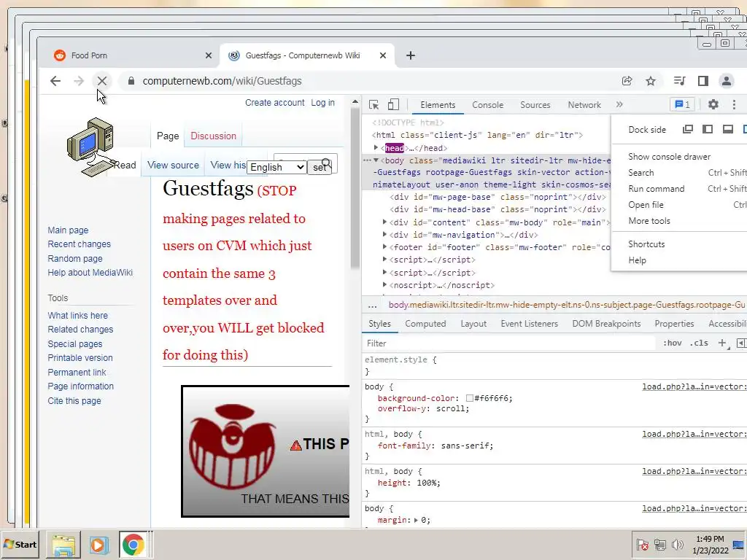Screen dimensions: 747x560
Task: Toggle the Chrome side panel icon
Action: point(703,81)
